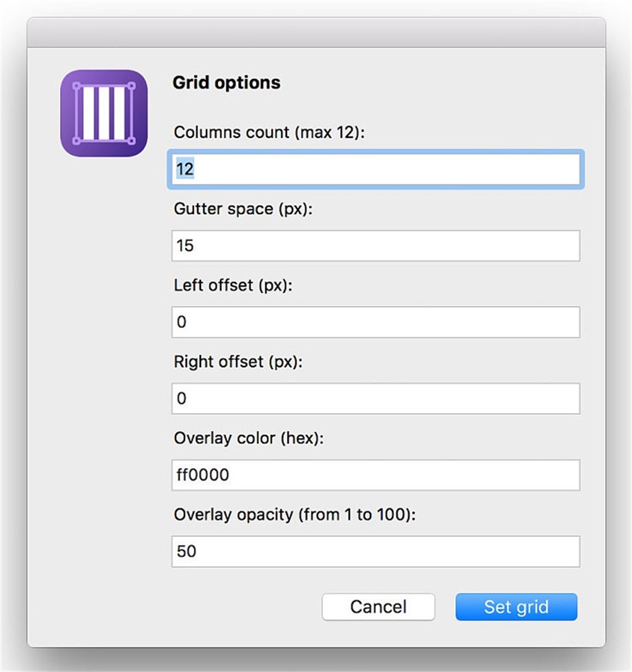Click the "Left offset (px):" label
Viewport: 632px width, 672px height.
(x=233, y=285)
